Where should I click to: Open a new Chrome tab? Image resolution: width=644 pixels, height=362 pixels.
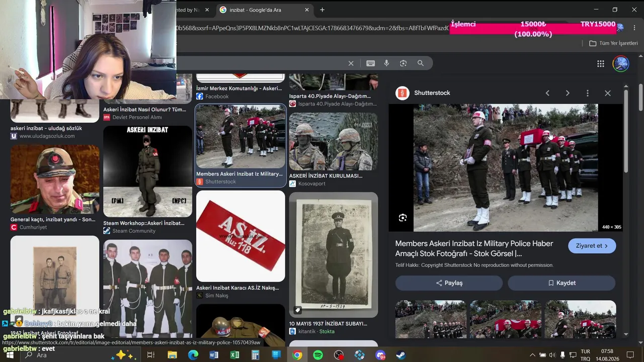322,10
